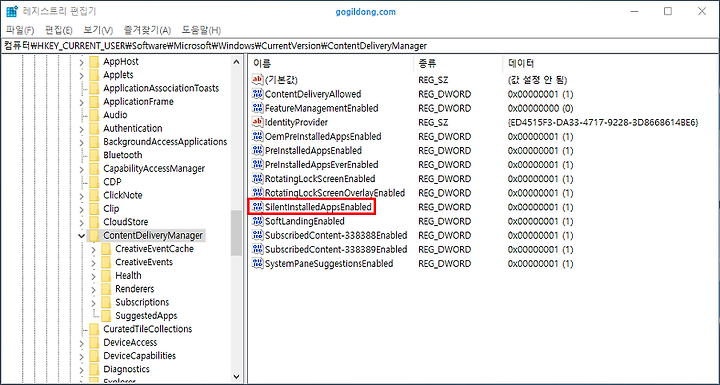This screenshot has width=720, height=385.
Task: Open the 보기(V) menu
Action: click(98, 30)
